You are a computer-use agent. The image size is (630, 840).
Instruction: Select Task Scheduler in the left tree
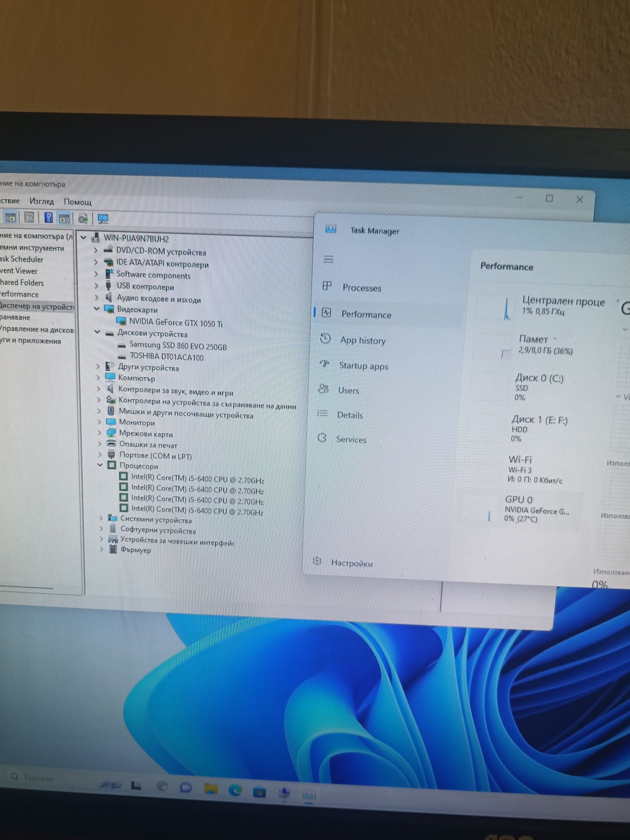22,259
